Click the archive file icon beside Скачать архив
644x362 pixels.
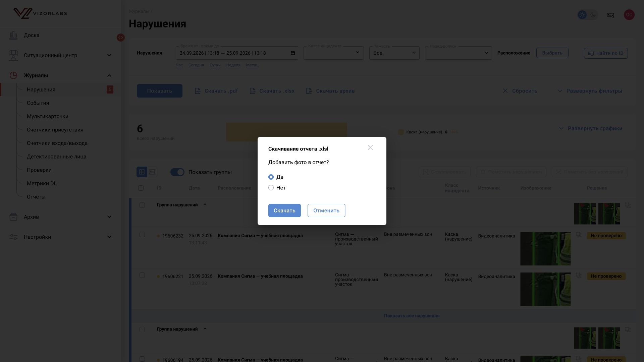tap(309, 91)
